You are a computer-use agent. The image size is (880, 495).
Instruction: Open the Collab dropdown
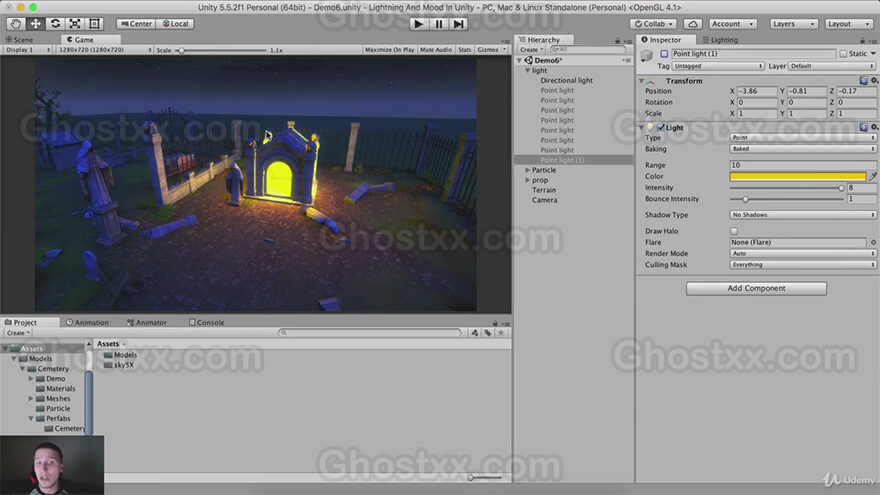(x=653, y=24)
